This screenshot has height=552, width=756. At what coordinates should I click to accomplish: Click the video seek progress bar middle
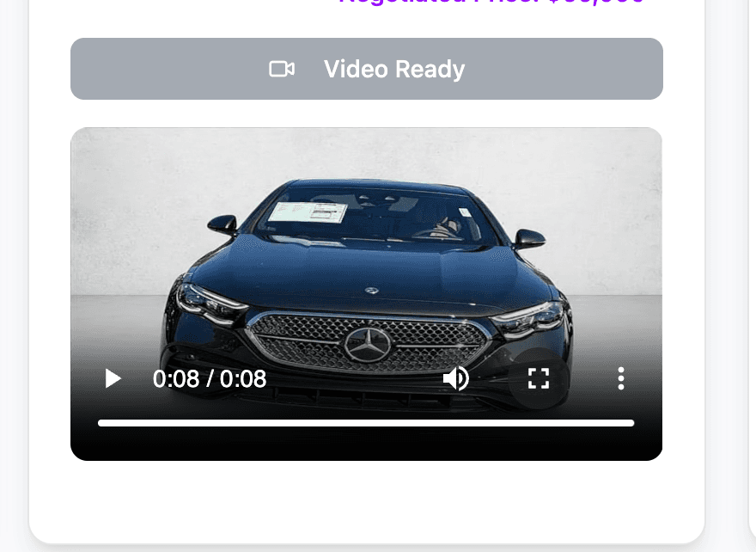click(x=366, y=423)
